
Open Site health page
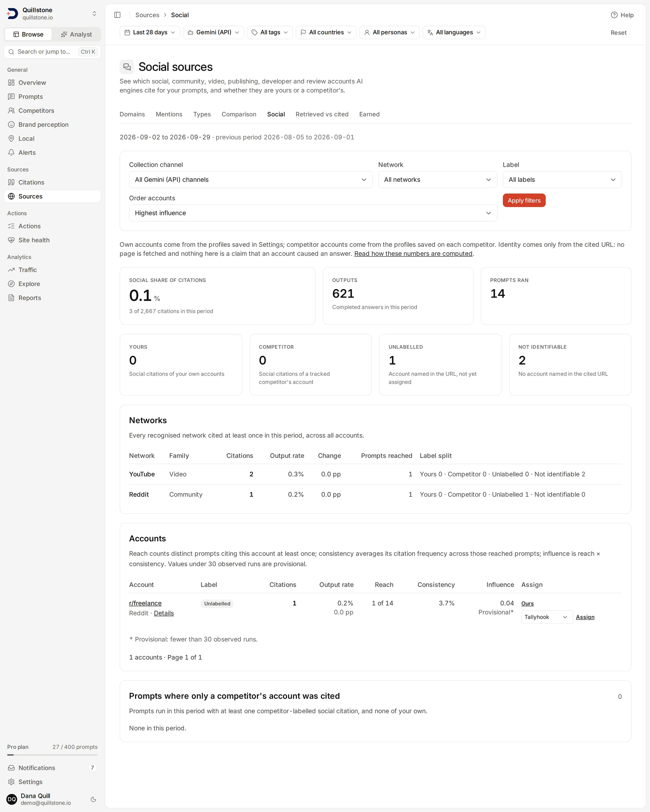tap(52, 240)
